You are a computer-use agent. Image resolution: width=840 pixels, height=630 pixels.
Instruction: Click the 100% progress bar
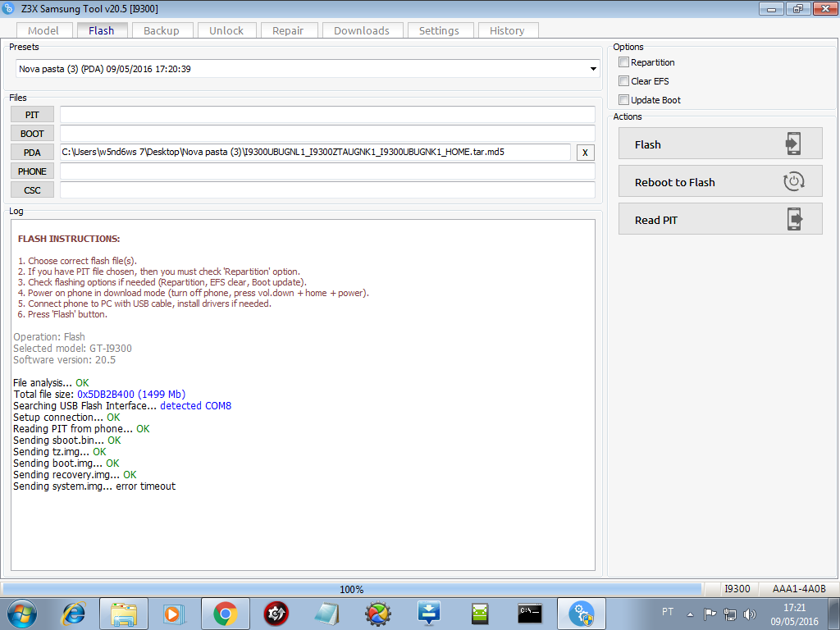point(351,589)
